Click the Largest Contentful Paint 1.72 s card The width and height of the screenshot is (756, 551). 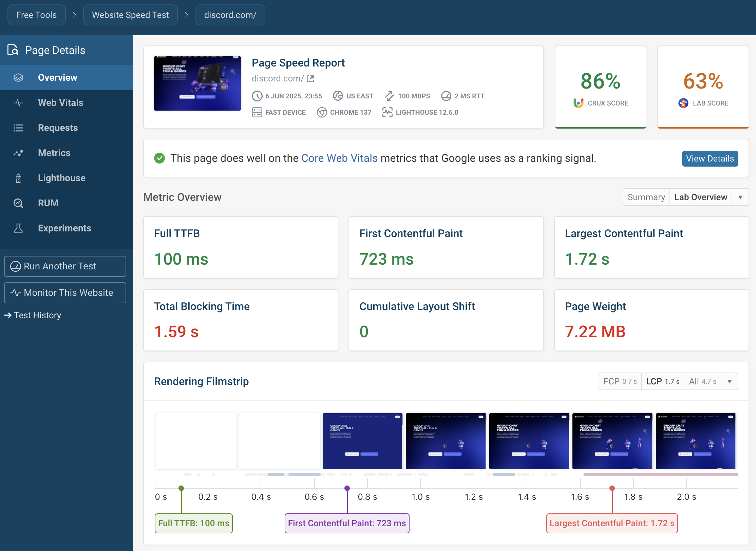click(x=651, y=247)
